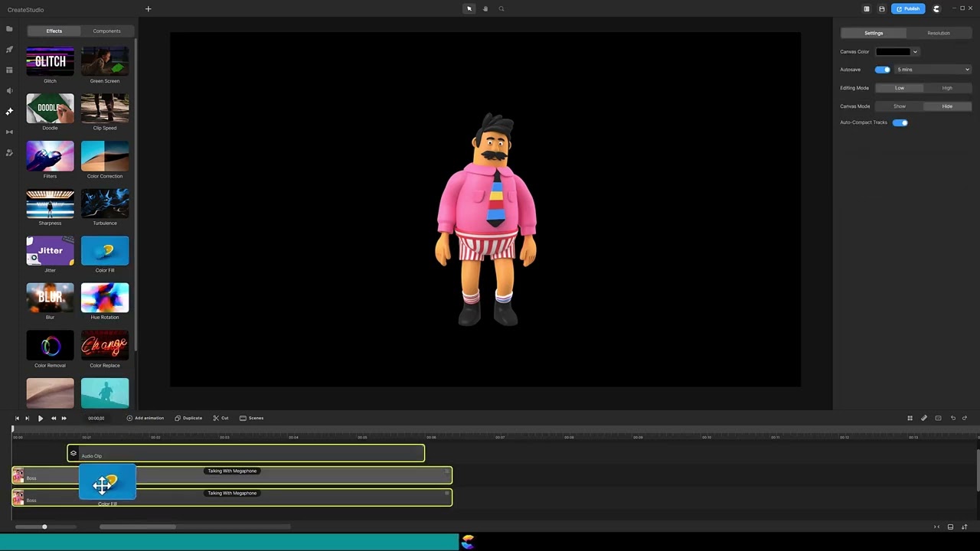This screenshot has height=551, width=980.
Task: Play the timeline preview
Action: coord(41,418)
